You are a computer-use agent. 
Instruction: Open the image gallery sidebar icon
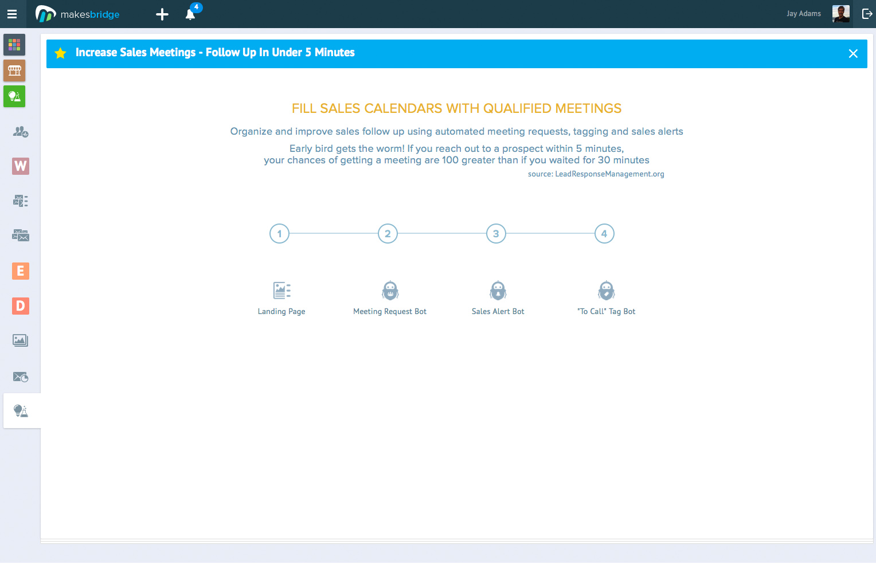tap(21, 340)
